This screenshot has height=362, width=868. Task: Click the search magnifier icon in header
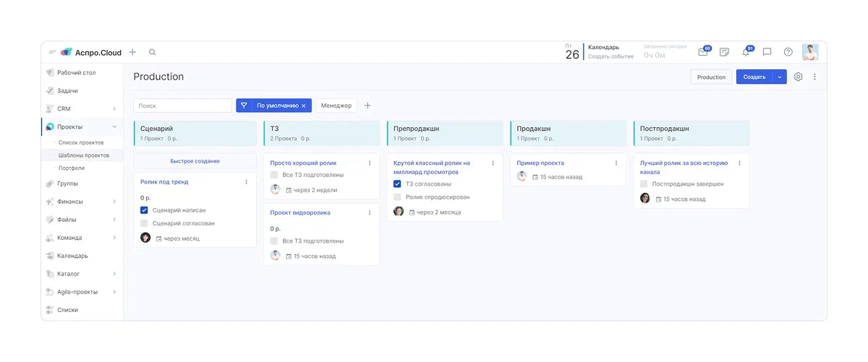(x=152, y=52)
